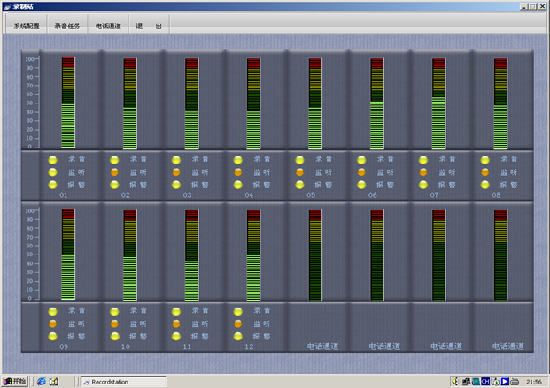Click the rightmost 电话通道 label
The width and height of the screenshot is (550, 388).
coord(508,346)
